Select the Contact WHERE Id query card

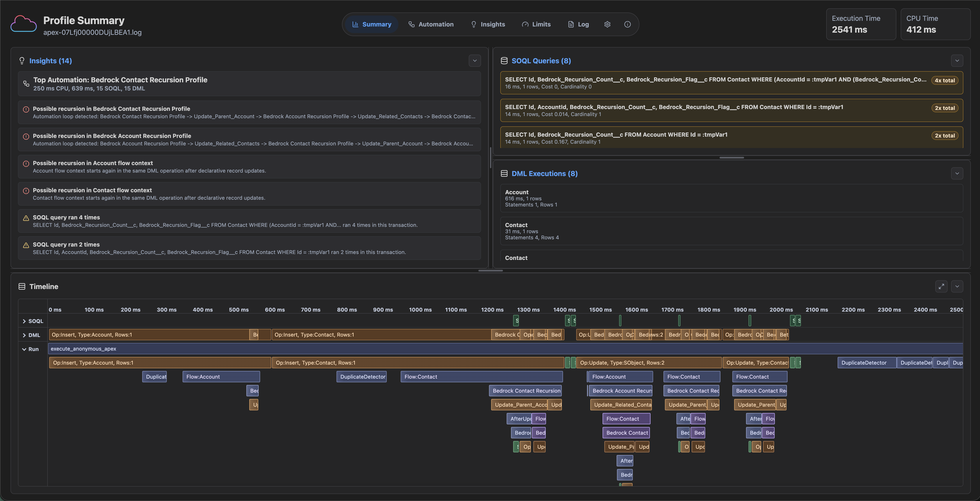click(x=732, y=110)
